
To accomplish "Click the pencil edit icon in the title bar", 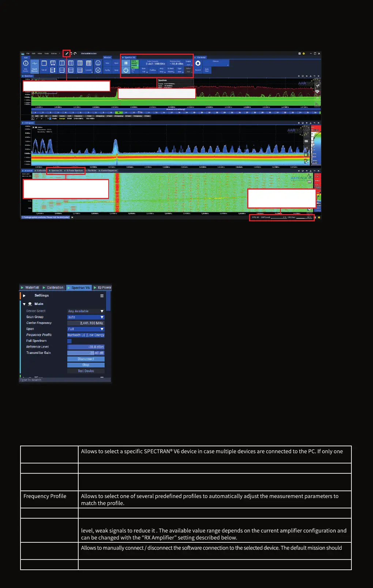I will pos(67,53).
